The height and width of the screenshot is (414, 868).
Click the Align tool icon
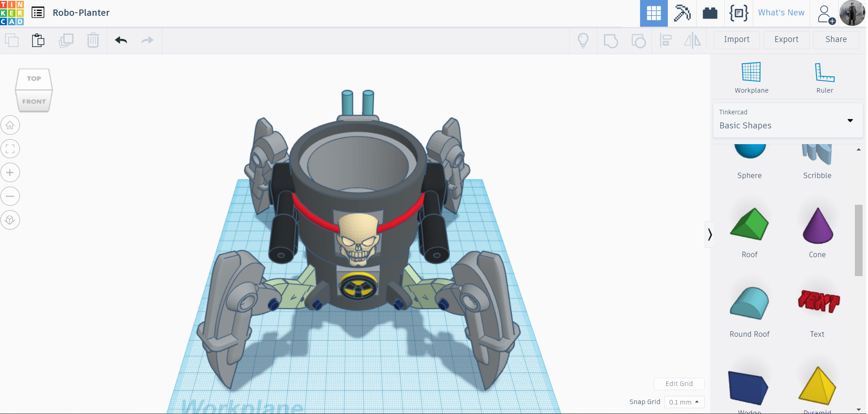665,41
